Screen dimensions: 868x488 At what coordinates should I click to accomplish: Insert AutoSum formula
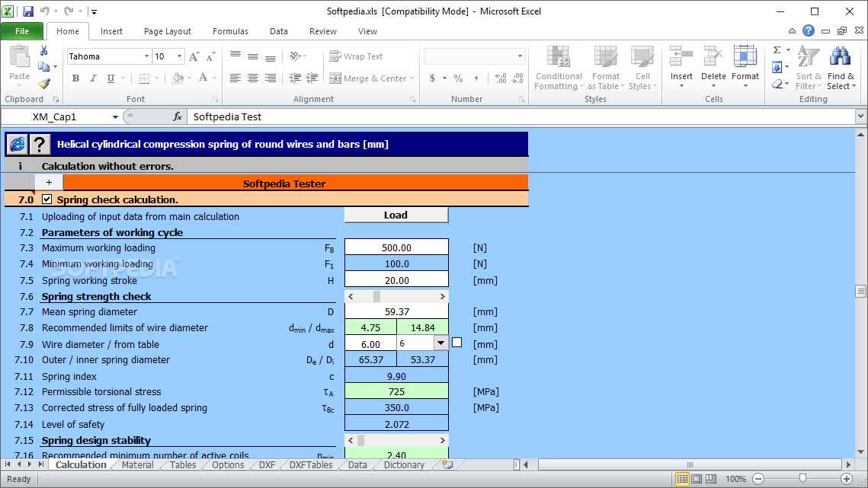coord(777,50)
